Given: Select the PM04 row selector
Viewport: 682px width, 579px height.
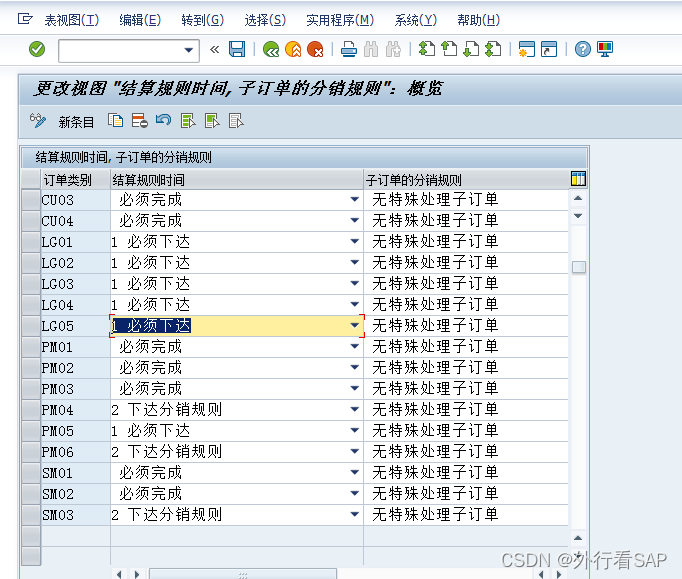Looking at the screenshot, I should click(x=31, y=410).
